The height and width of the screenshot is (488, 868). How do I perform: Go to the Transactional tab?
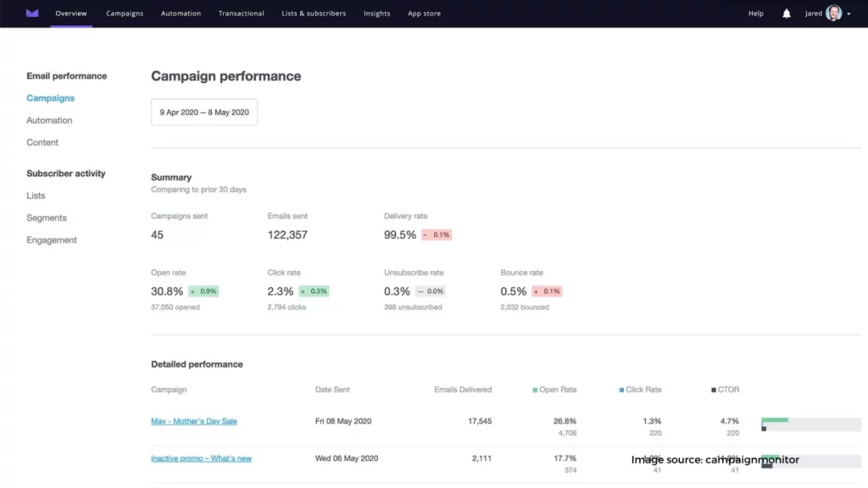pos(241,14)
